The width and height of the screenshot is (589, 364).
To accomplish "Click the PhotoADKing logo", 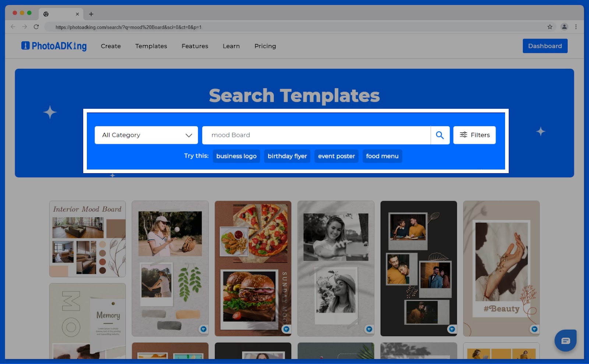I will [54, 46].
